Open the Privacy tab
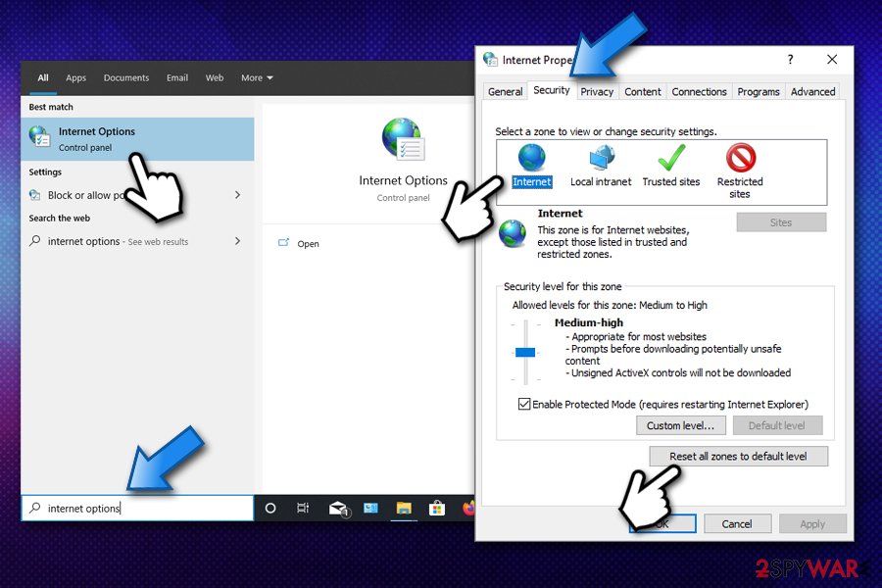Image resolution: width=882 pixels, height=588 pixels. point(597,92)
